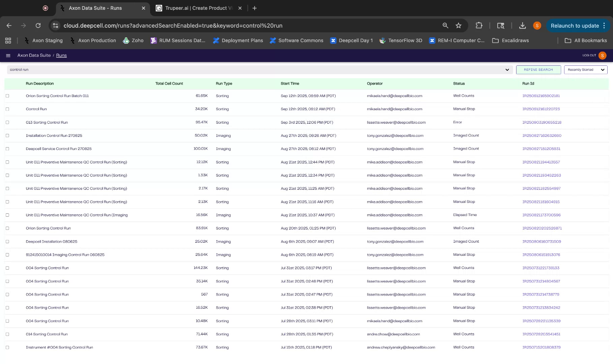Click the magnifier icon in address bar
The height and width of the screenshot is (364, 613).
pyautogui.click(x=445, y=25)
